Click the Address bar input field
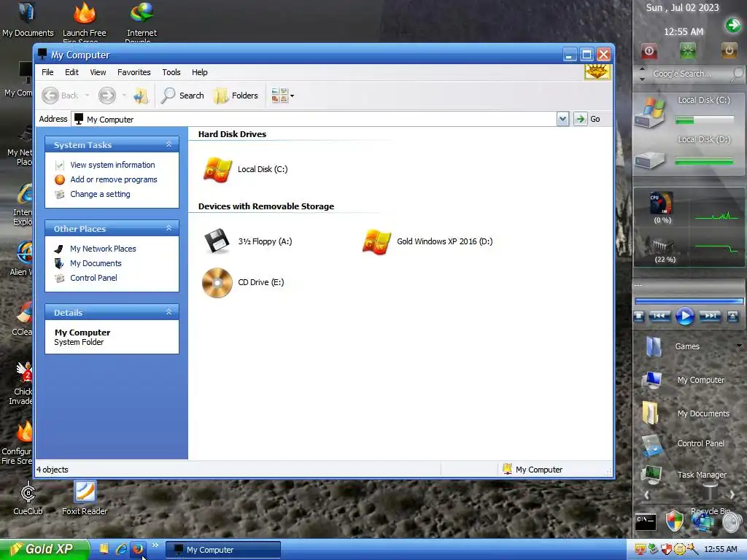Viewport: 747px width, 560px height. 314,119
